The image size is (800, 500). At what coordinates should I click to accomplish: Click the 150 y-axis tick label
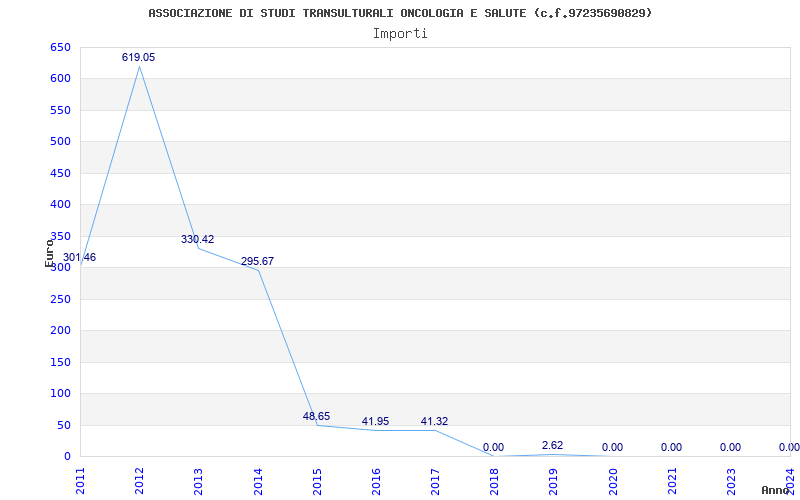click(60, 362)
